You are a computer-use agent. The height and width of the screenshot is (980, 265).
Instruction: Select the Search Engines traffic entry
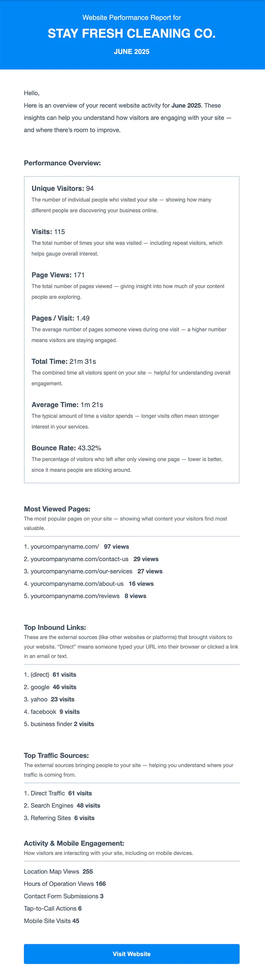coord(52,805)
